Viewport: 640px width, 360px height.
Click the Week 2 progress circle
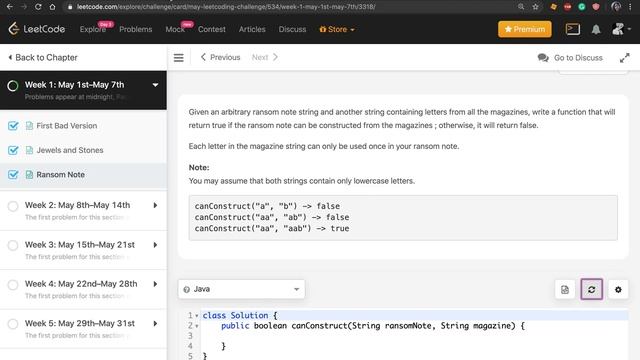tap(13, 206)
